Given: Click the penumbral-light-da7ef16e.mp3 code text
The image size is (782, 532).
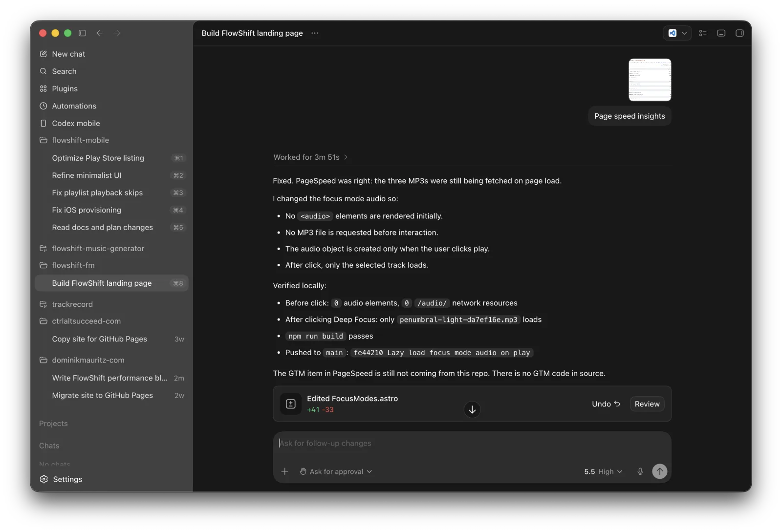Looking at the screenshot, I should point(458,319).
